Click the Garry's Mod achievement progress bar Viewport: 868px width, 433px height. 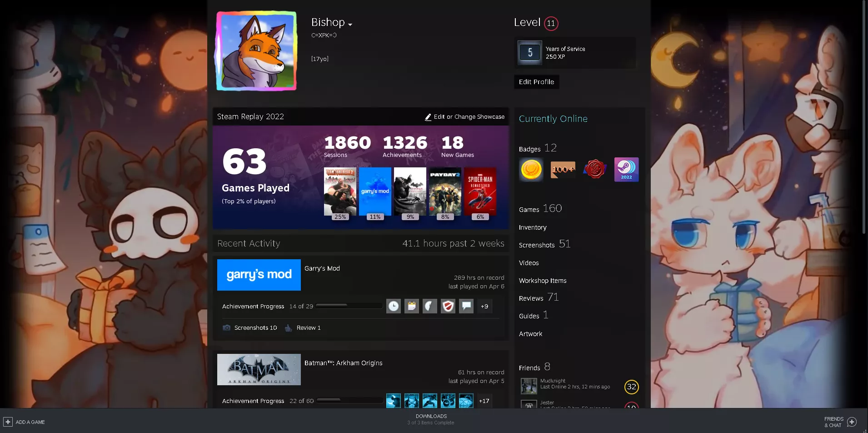[x=349, y=306]
